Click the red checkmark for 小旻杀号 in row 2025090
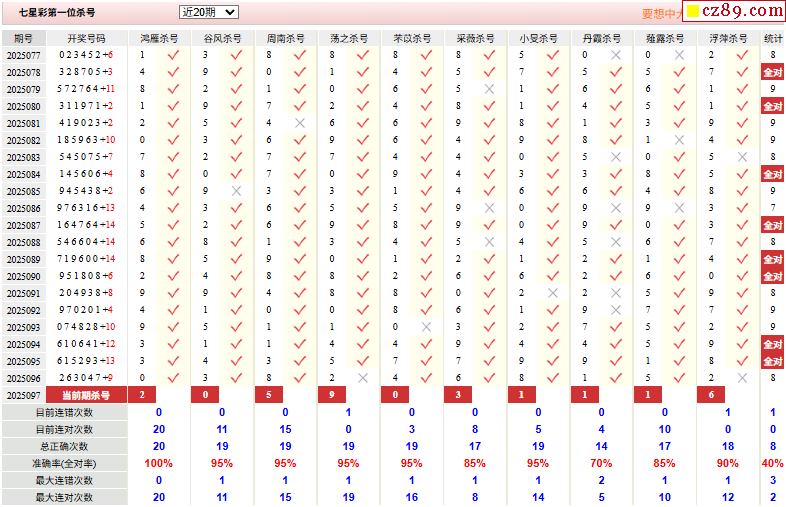Image resolution: width=786 pixels, height=507 pixels. pos(553,276)
